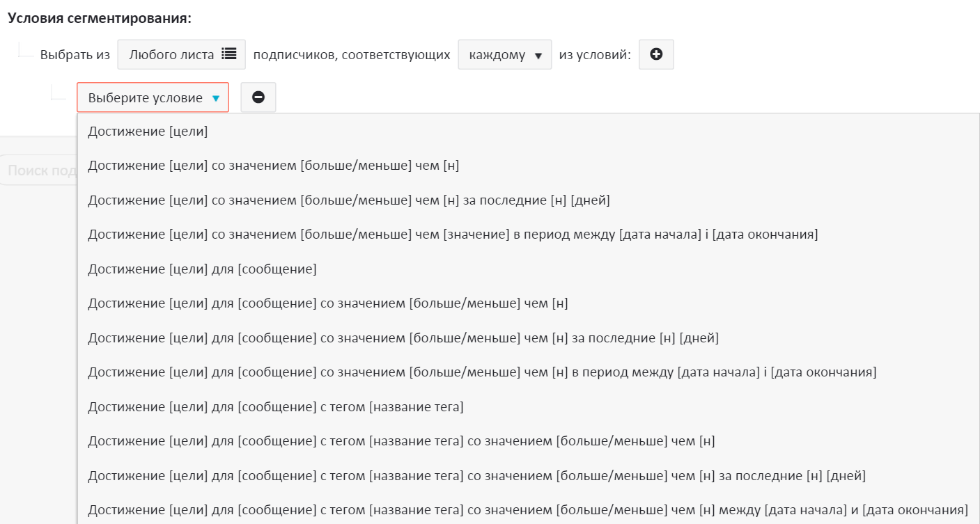The image size is (980, 524).
Task: Select goal with tag, value, last [н] days
Action: point(476,476)
